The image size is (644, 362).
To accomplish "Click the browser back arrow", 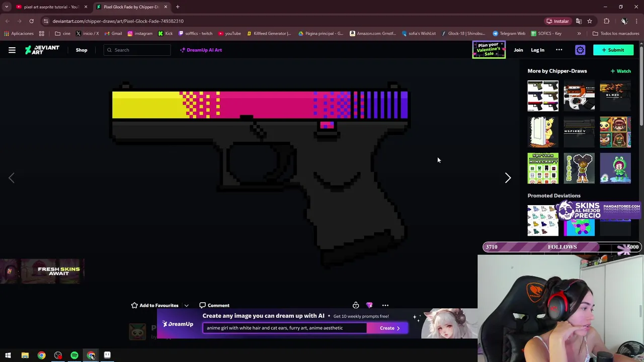I will 8,21.
